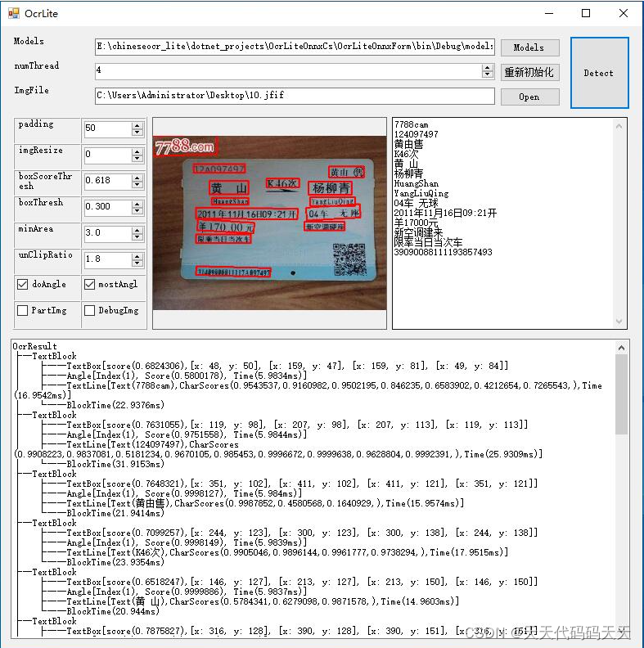Increase imgResize value with up arrow
The height and width of the screenshot is (648, 644).
137,151
